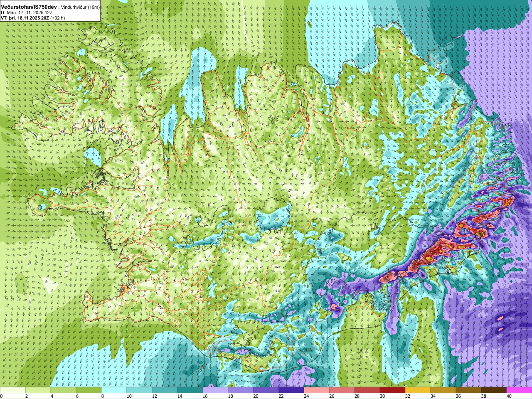Viewport: 532px width, 399px height.
Task: Pick the 8–10 pale cyan legend swatch
Action: coord(114,390)
